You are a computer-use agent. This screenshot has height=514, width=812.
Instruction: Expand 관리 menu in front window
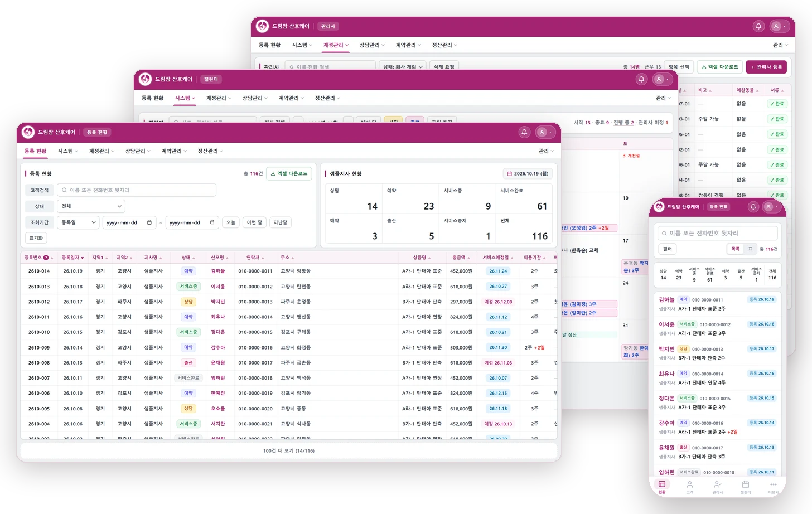pyautogui.click(x=547, y=151)
